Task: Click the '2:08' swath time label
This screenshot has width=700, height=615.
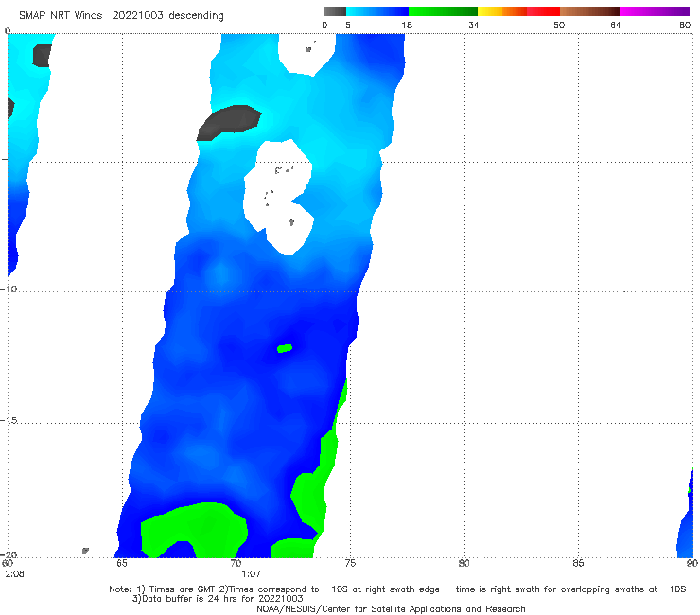Action: 15,574
